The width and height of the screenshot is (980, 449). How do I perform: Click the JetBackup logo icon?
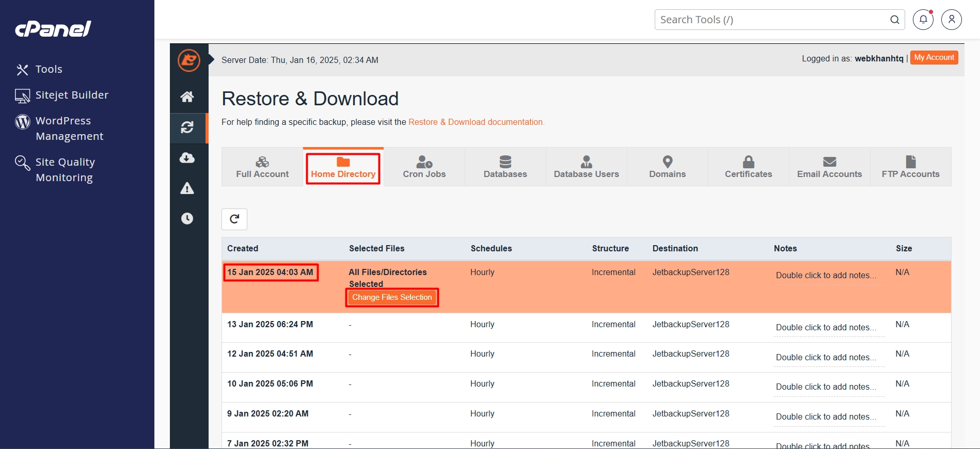click(189, 60)
